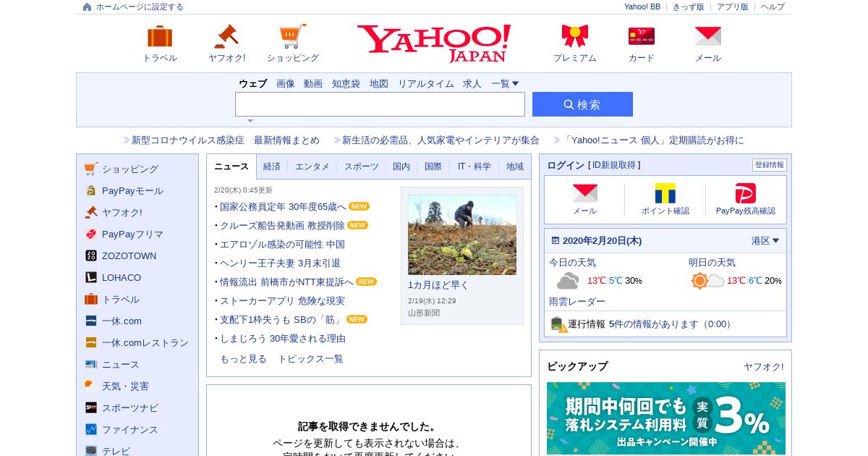Click mail envelope icon in login panel
The image size is (868, 456).
(585, 193)
